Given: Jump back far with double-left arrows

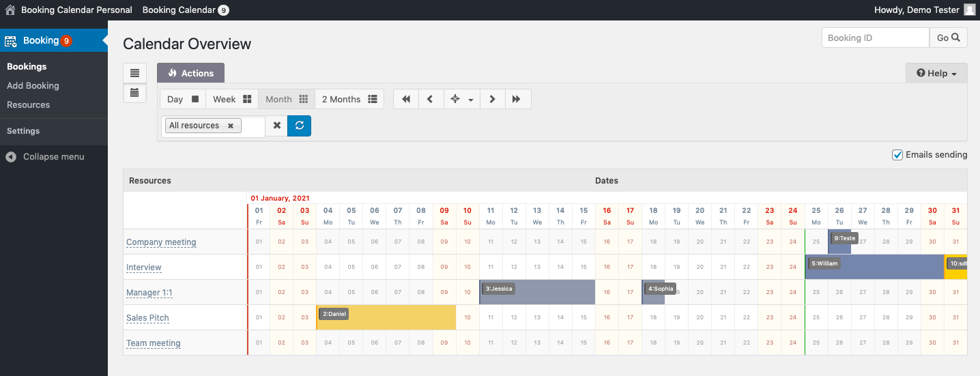Looking at the screenshot, I should point(406,99).
